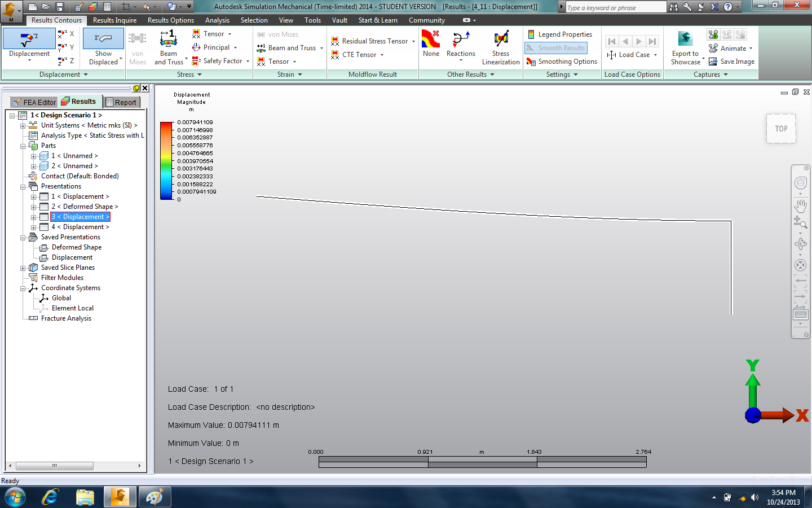812x508 pixels.
Task: Collapse the Parts tree node
Action: pos(23,146)
